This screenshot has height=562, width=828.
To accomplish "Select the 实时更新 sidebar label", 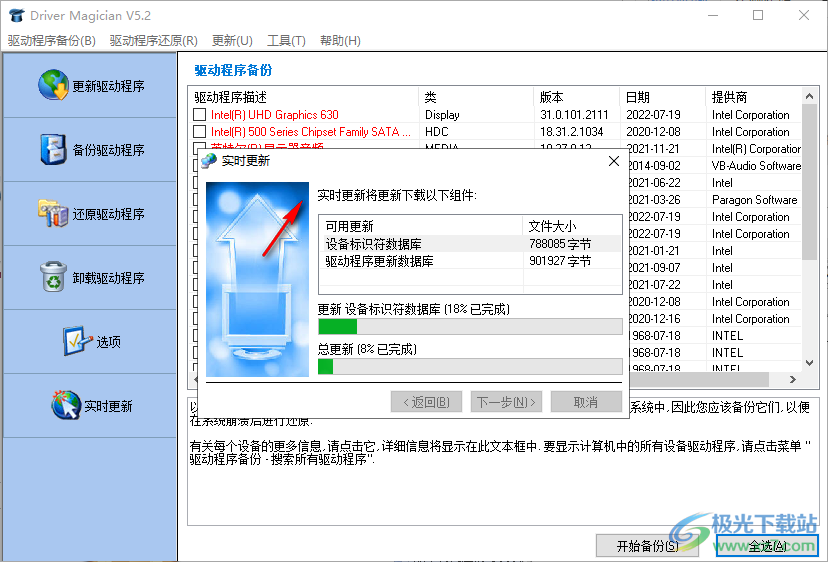I will point(108,406).
